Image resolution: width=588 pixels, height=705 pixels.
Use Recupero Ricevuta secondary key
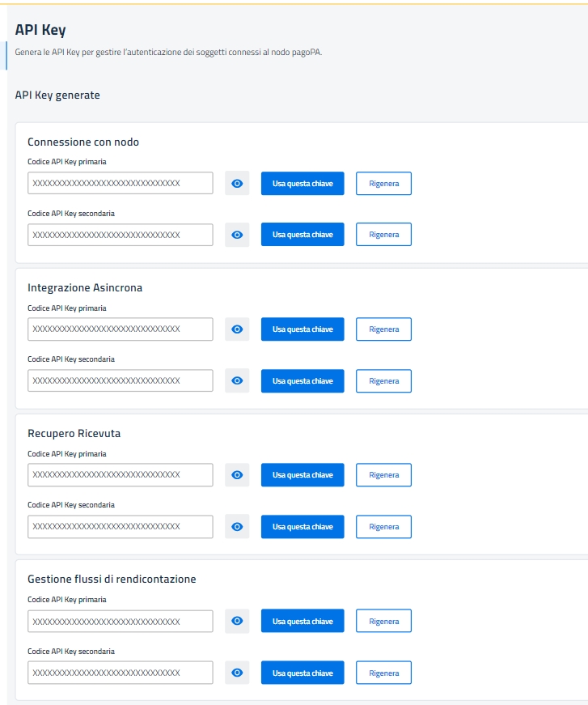click(x=302, y=527)
